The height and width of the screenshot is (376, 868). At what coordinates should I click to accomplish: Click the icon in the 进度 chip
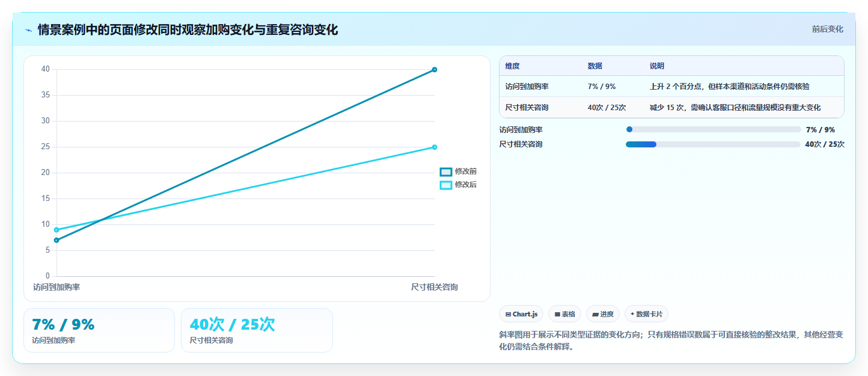click(595, 315)
